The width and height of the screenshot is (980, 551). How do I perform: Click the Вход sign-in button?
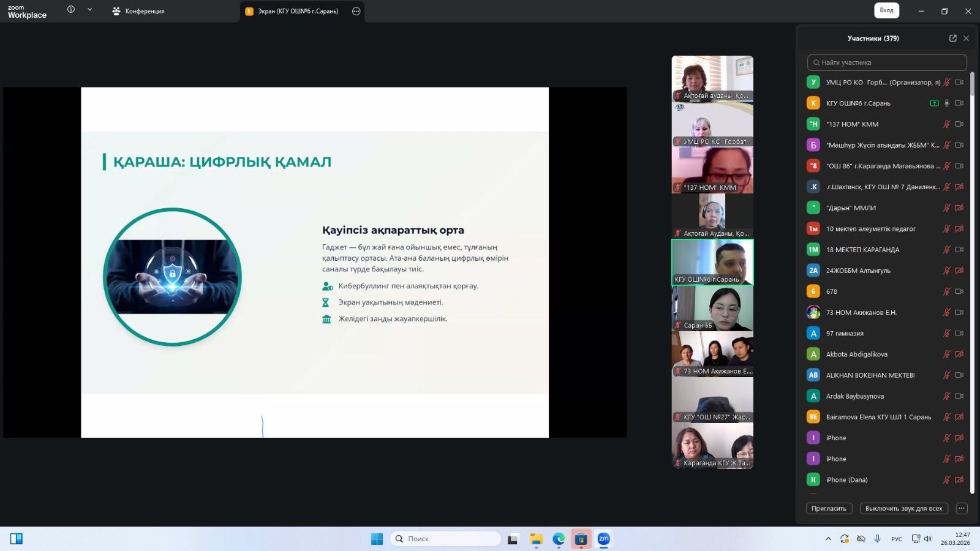click(886, 10)
